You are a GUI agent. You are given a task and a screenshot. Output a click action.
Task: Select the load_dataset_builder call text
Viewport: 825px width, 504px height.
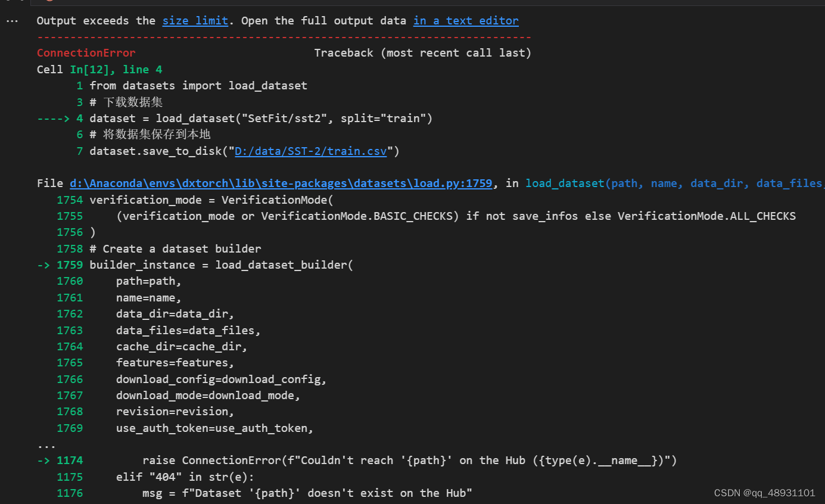coord(284,265)
